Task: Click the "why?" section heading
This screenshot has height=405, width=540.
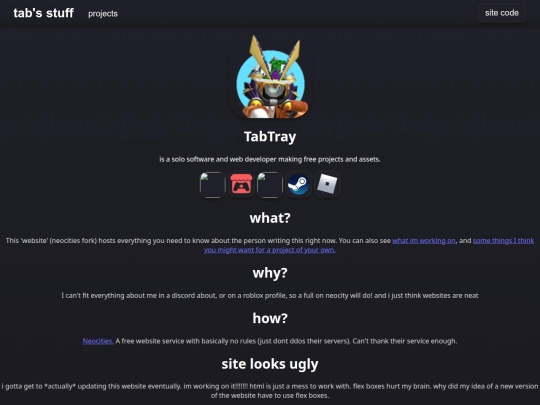Action: tap(270, 273)
